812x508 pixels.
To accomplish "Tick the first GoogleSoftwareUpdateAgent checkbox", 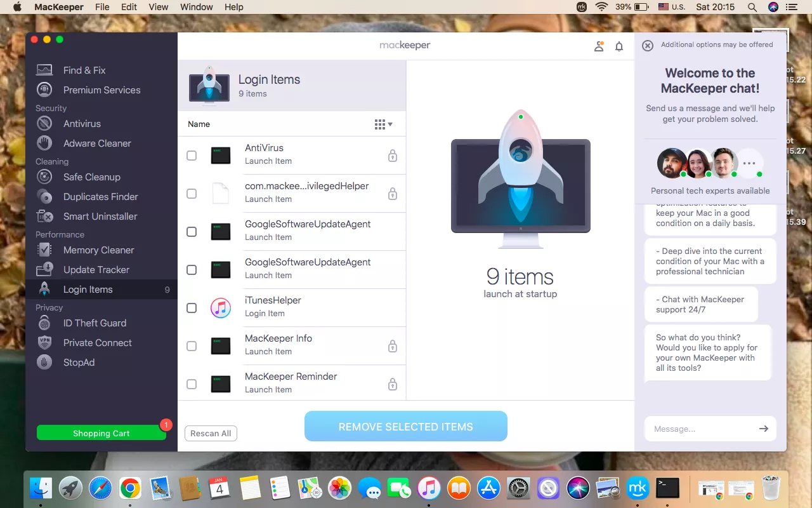I will [192, 232].
